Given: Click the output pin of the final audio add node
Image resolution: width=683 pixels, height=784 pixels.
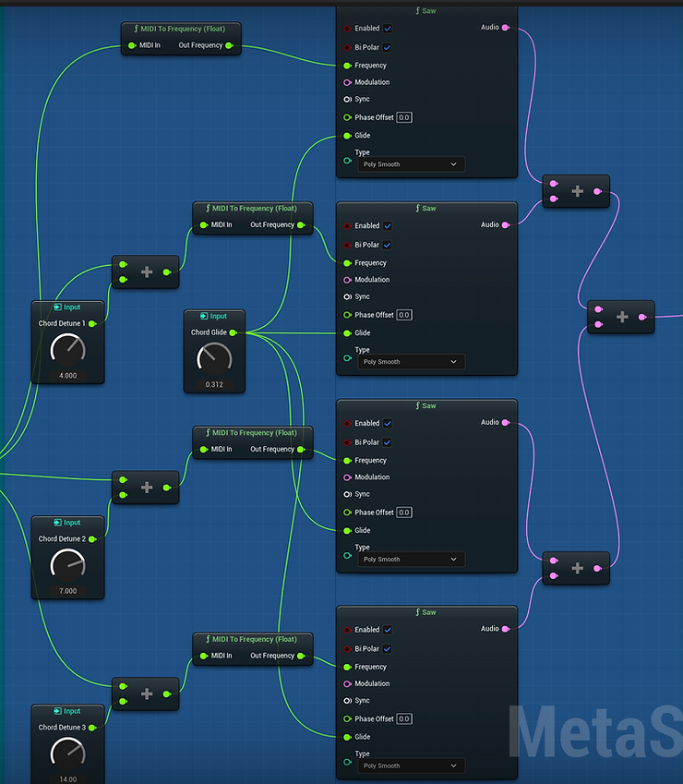Looking at the screenshot, I should [642, 317].
